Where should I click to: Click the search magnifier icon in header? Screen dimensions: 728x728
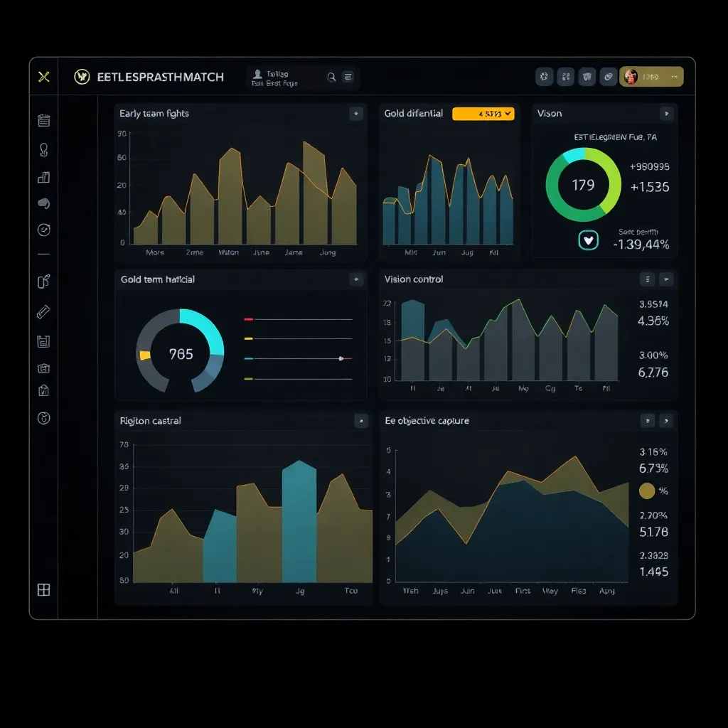point(331,77)
